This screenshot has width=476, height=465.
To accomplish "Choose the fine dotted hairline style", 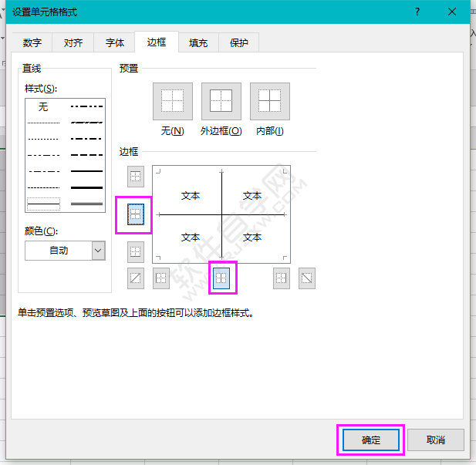I will tap(43, 123).
